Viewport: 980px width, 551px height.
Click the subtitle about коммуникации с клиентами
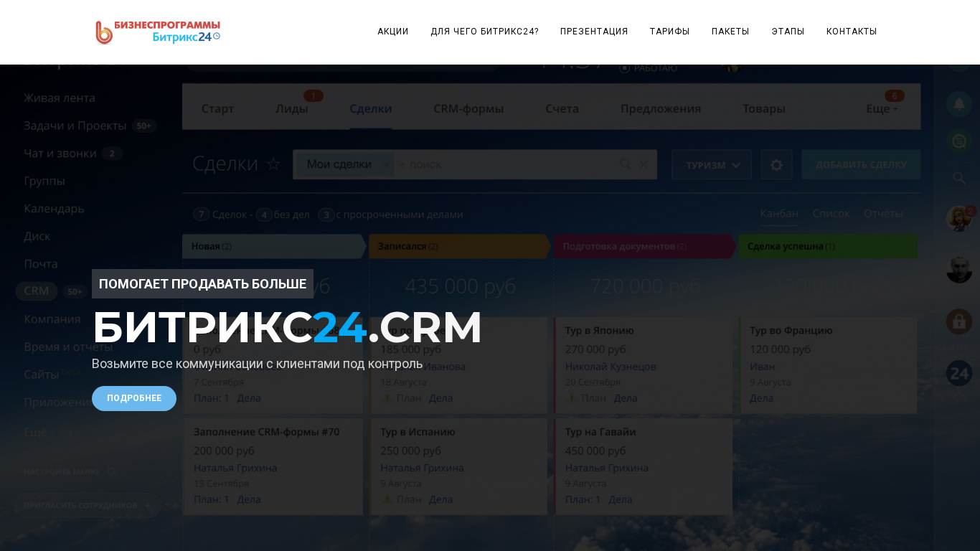point(257,364)
